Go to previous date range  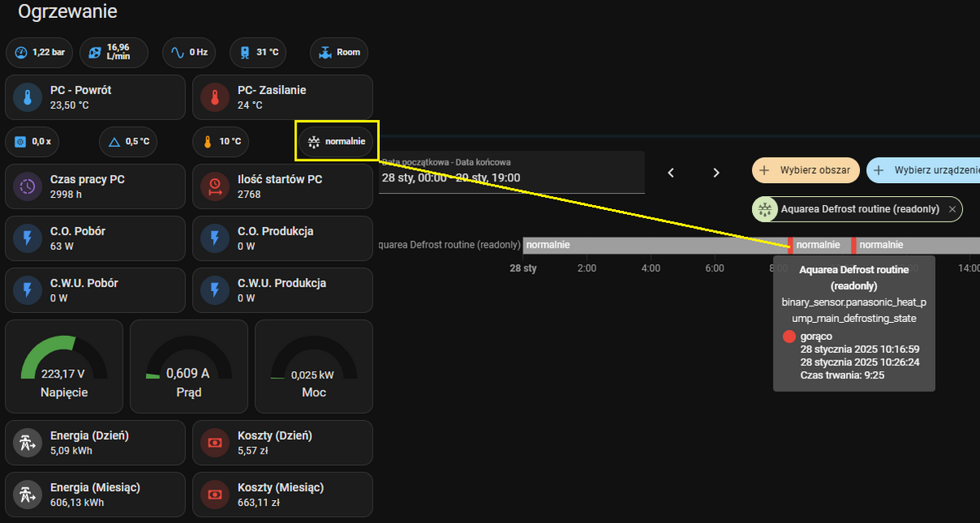point(671,172)
